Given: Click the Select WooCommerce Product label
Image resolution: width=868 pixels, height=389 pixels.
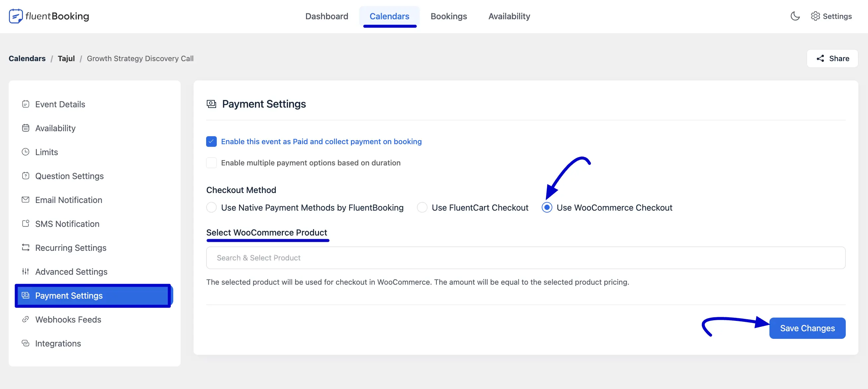Looking at the screenshot, I should tap(267, 233).
